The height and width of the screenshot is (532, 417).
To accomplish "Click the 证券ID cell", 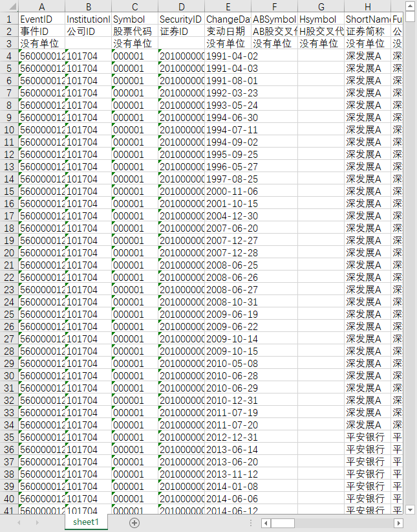I will 181,31.
